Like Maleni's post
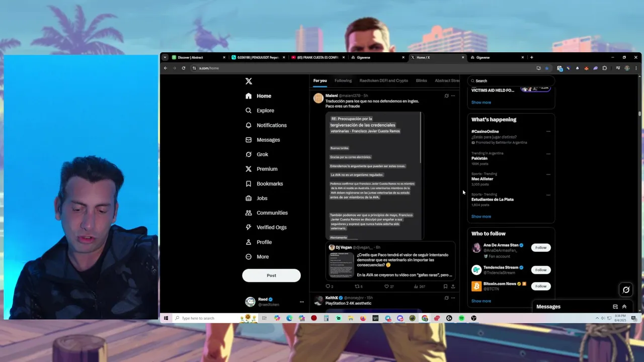 click(389, 287)
